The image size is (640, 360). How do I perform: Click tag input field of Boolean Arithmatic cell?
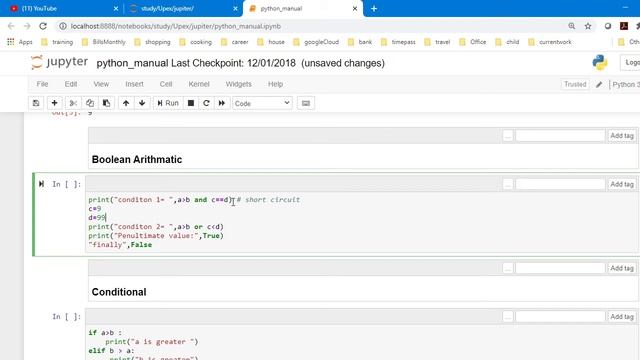coord(560,136)
